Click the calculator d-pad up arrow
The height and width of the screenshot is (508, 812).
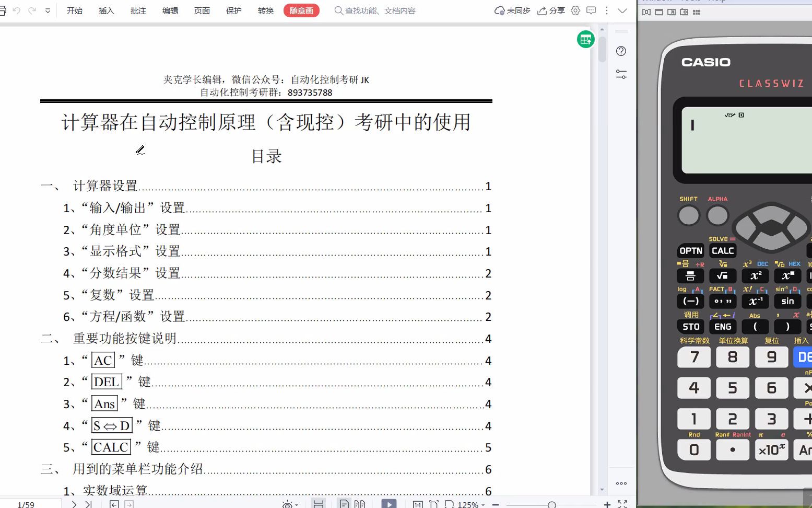[771, 213]
